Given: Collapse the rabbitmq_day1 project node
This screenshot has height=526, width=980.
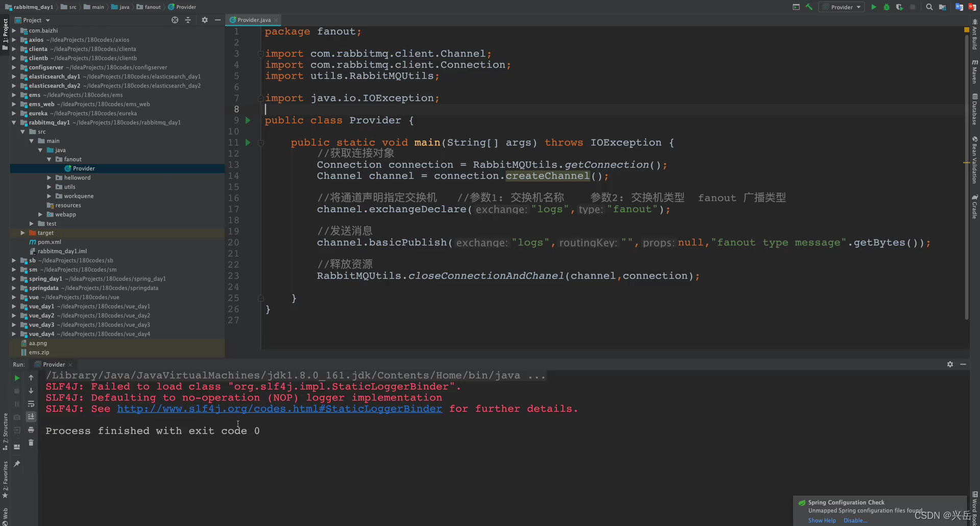Looking at the screenshot, I should pos(14,123).
